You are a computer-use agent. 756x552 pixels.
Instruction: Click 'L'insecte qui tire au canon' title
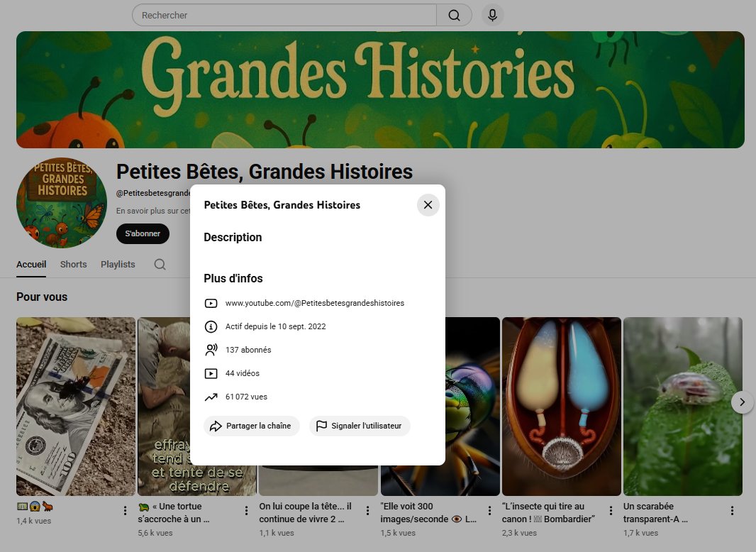[548, 512]
